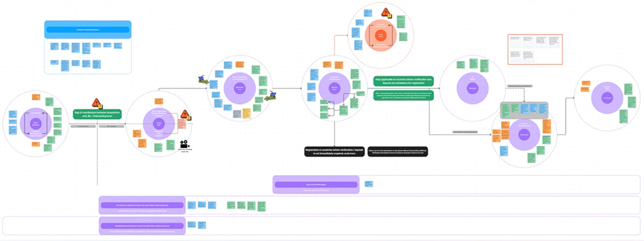
Task: Click the purple header of the bottom swimlane
Action: coord(142,226)
